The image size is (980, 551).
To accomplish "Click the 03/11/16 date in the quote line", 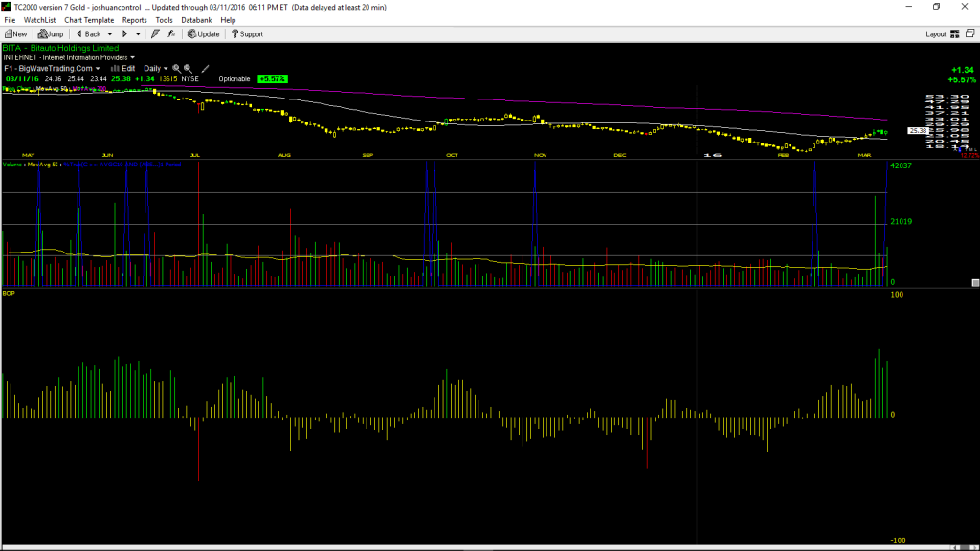I will [x=22, y=79].
